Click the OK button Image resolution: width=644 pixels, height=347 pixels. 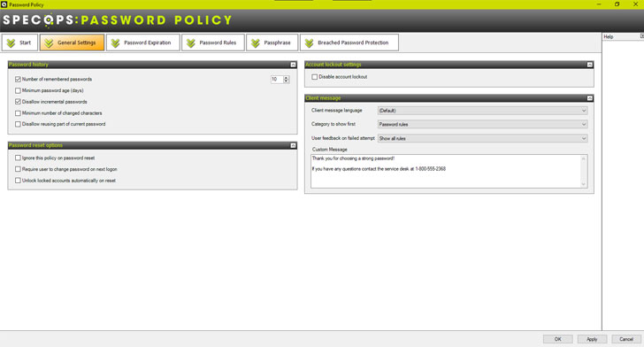point(557,339)
